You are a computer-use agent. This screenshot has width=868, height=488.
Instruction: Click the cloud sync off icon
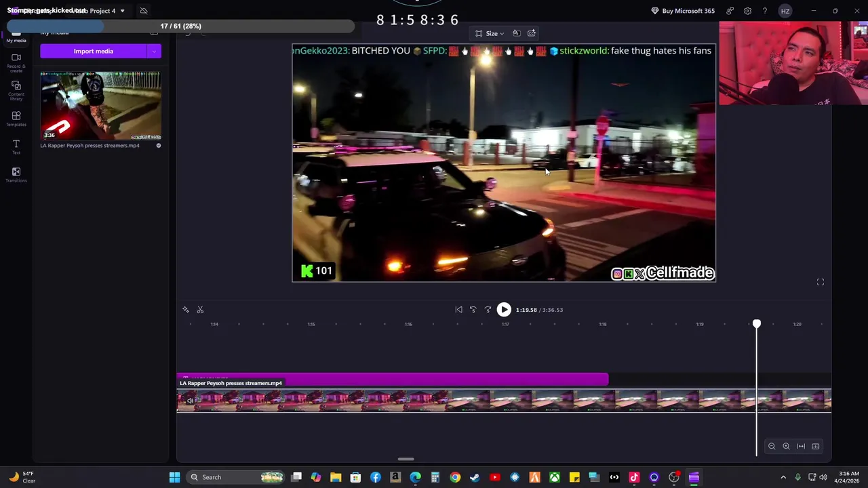pos(144,11)
